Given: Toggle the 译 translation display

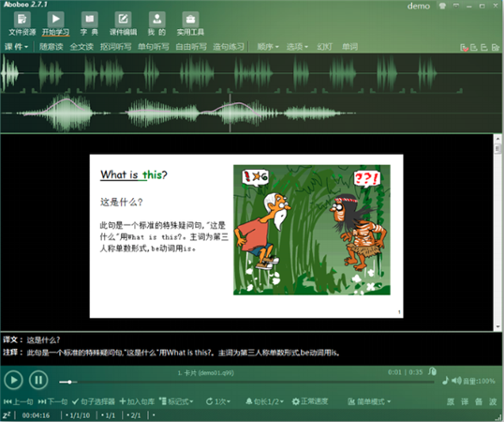Looking at the screenshot, I should point(465,401).
